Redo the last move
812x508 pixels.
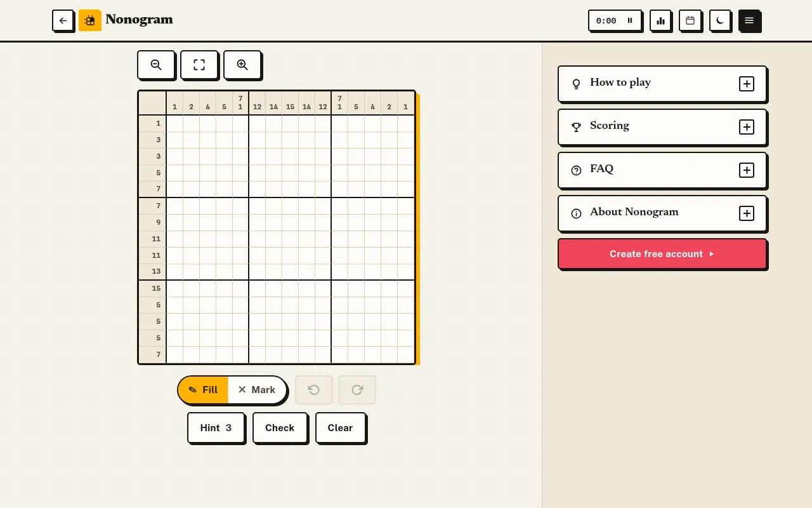357,390
